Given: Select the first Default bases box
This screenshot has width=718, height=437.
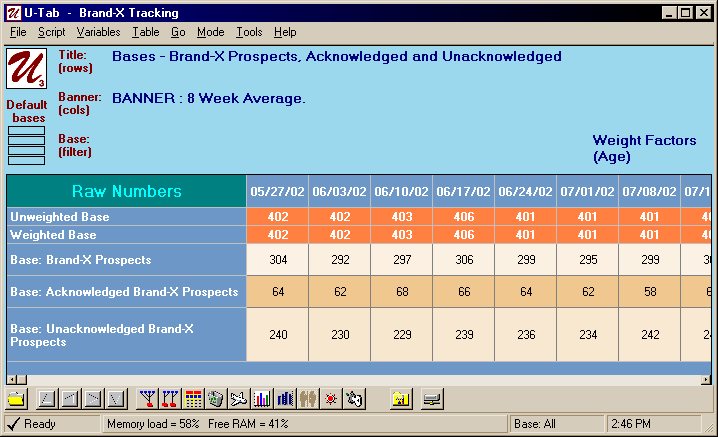Looking at the screenshot, I should [27, 131].
